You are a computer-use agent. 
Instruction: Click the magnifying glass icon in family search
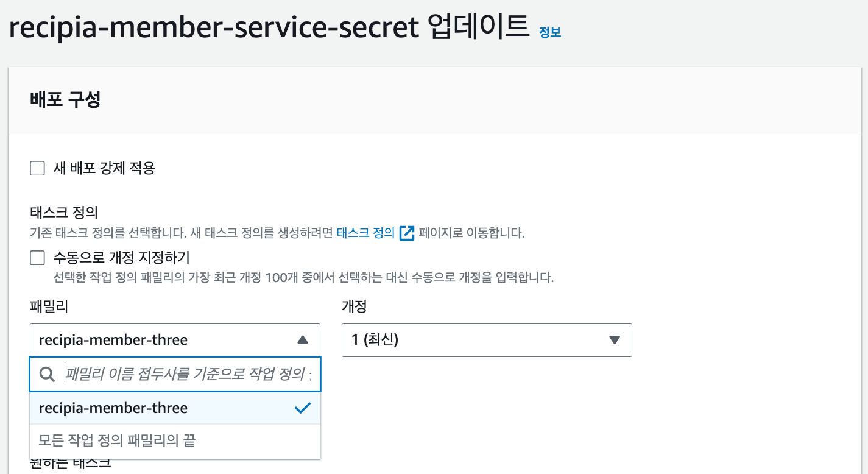click(47, 373)
